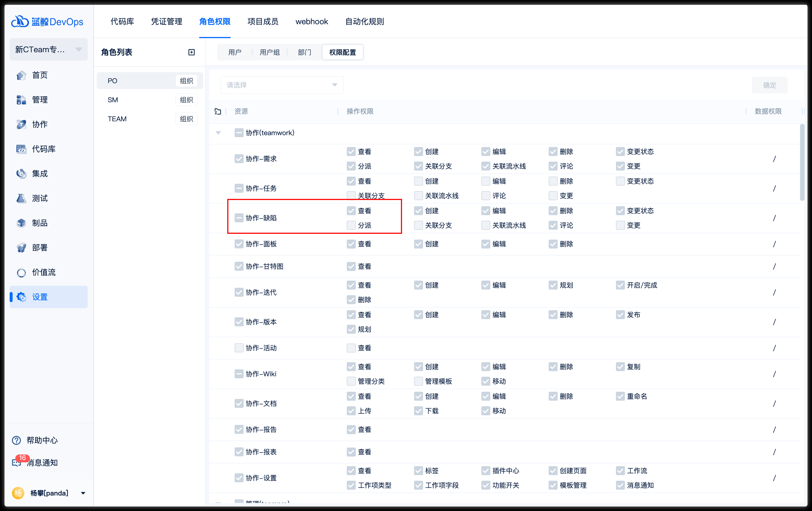Viewport: 812px width, 511px height.
Task: Open the 新CTeam专… project dropdown
Action: pyautogui.click(x=48, y=50)
